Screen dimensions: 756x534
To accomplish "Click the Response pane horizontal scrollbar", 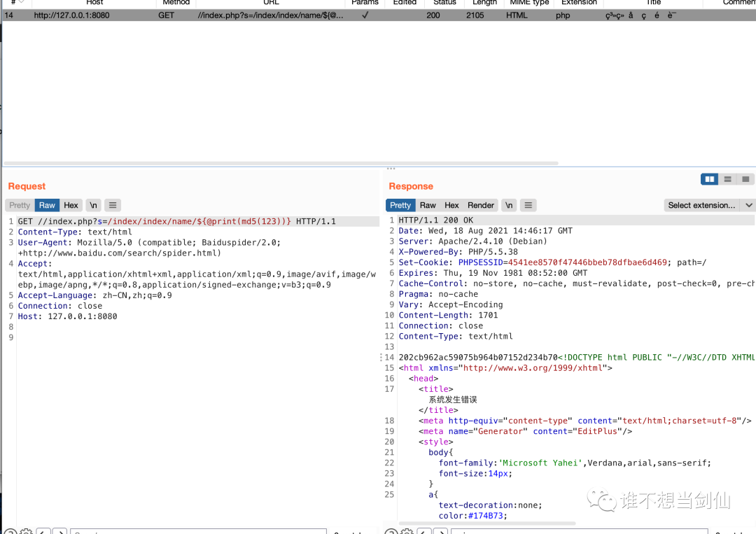I will [x=487, y=523].
